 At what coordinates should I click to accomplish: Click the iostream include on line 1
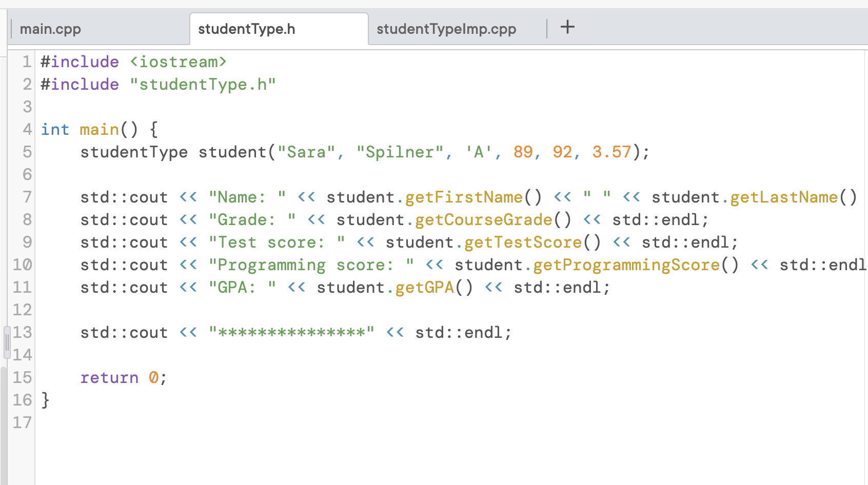pos(180,62)
